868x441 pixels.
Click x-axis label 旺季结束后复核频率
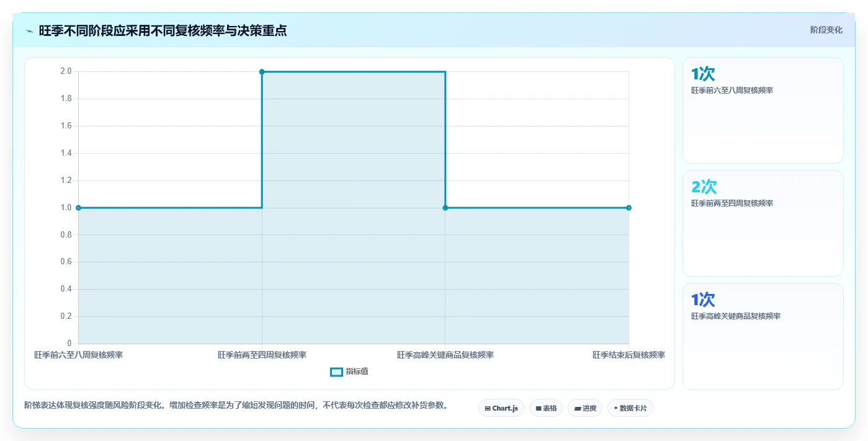click(x=629, y=355)
